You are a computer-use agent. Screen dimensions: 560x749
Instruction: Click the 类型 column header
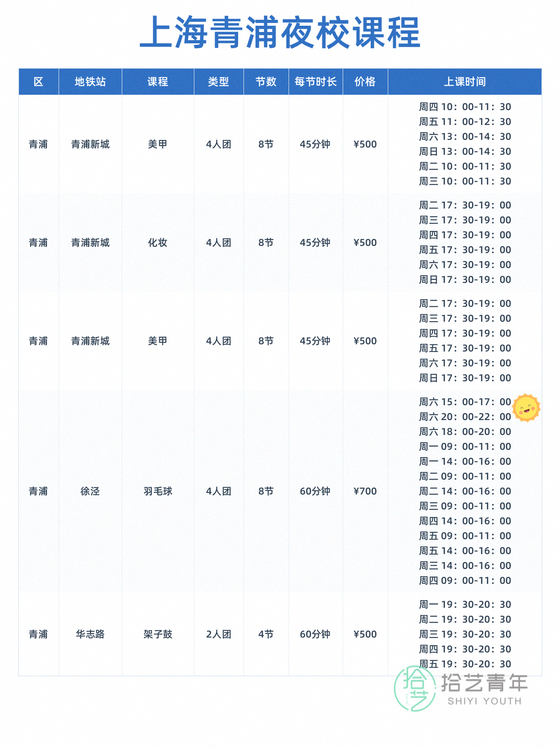point(219,82)
